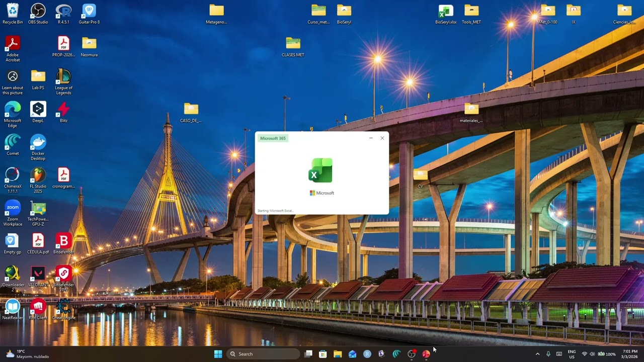
Task: Open OBS Studio from the taskbar
Action: 412,354
